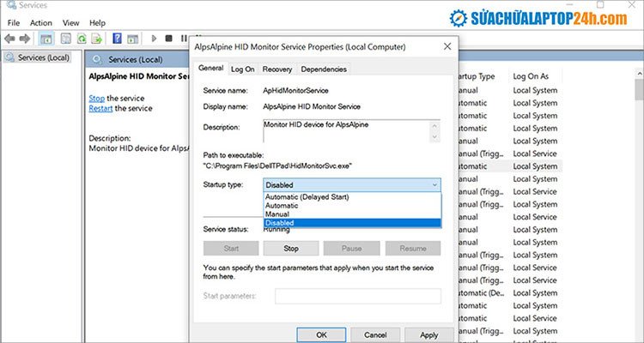Click the Apply button

[x=428, y=334]
